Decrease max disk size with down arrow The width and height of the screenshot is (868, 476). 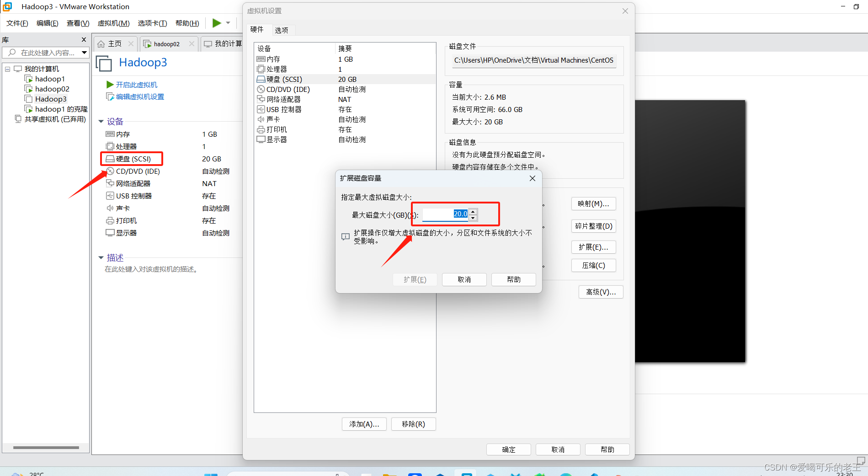point(473,218)
